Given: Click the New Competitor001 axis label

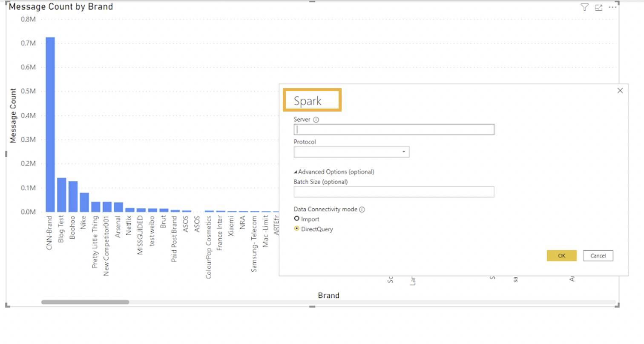Looking at the screenshot, I should click(107, 246).
